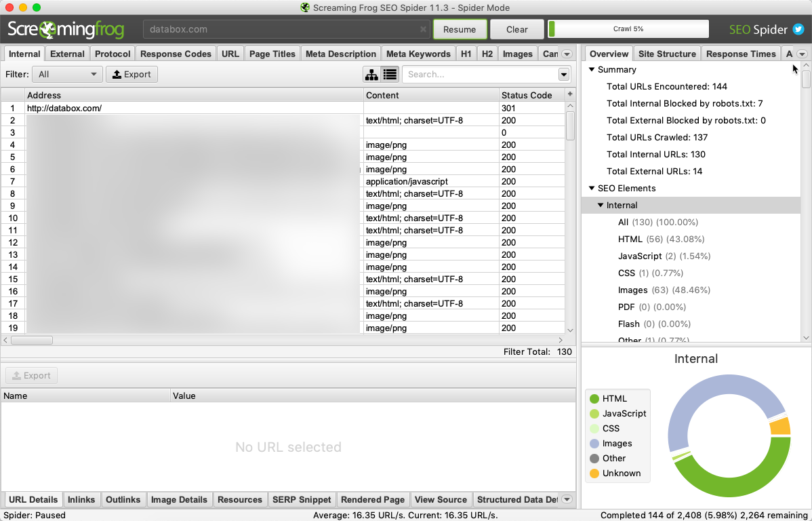Open the Outlinks bottom tab
The width and height of the screenshot is (812, 521).
123,500
